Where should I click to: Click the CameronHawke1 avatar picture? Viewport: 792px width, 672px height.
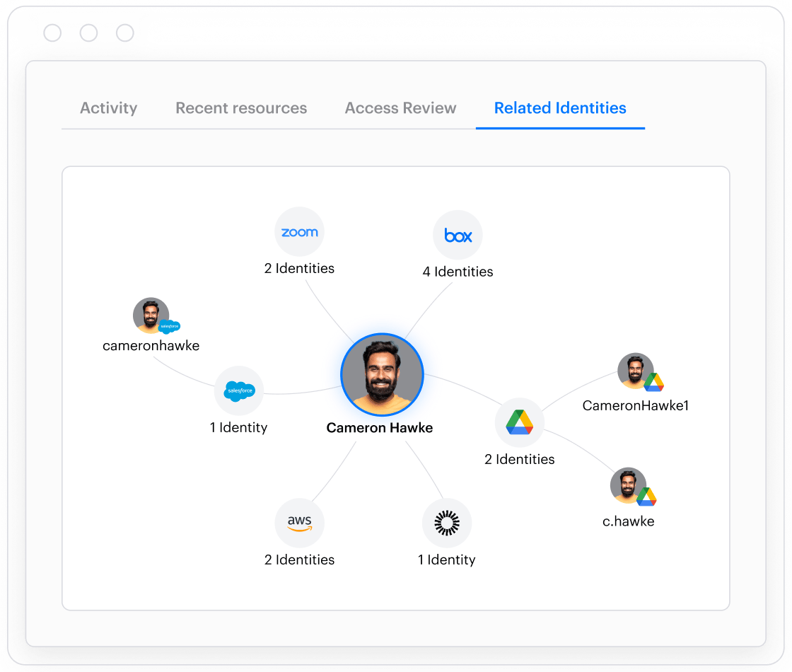(635, 370)
